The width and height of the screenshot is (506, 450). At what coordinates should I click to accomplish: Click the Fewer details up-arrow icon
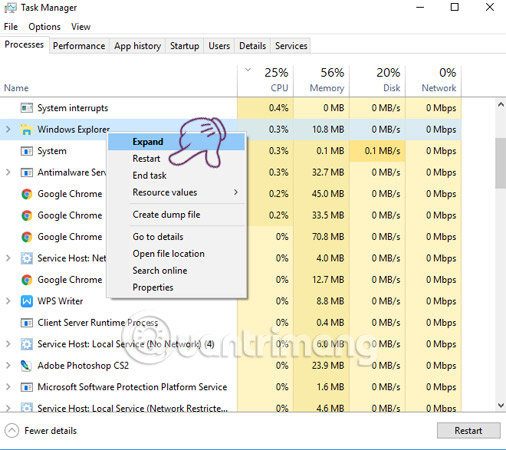coord(12,430)
